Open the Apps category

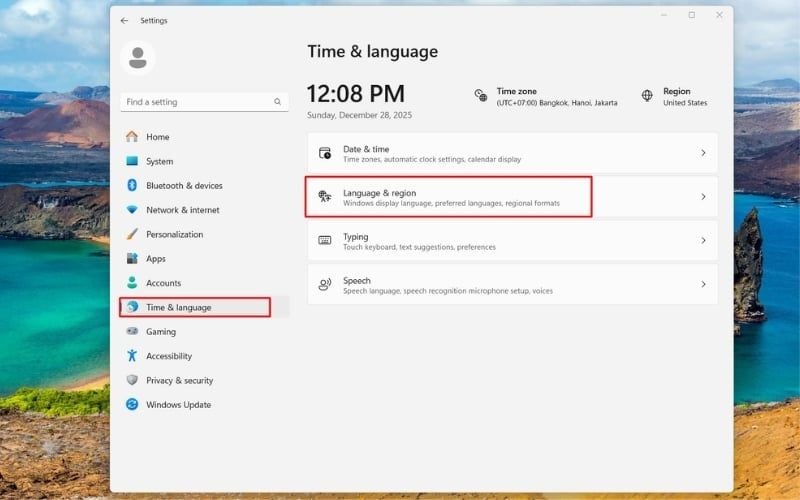[x=156, y=259]
